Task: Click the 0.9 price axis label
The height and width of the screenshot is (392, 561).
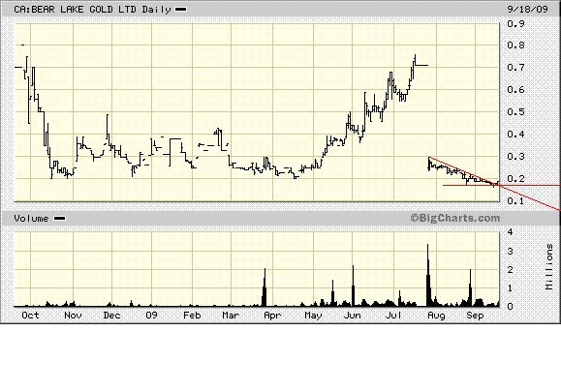Action: coord(515,23)
